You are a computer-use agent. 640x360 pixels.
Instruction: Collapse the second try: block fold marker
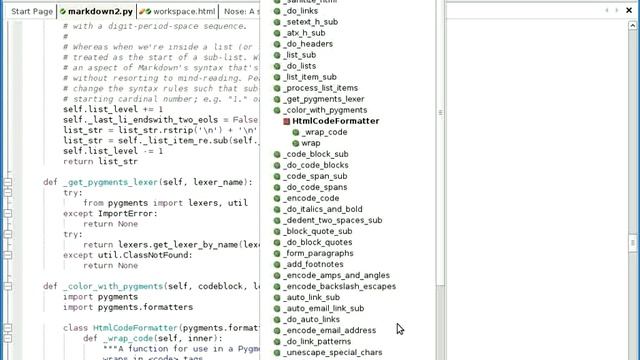pos(8,234)
